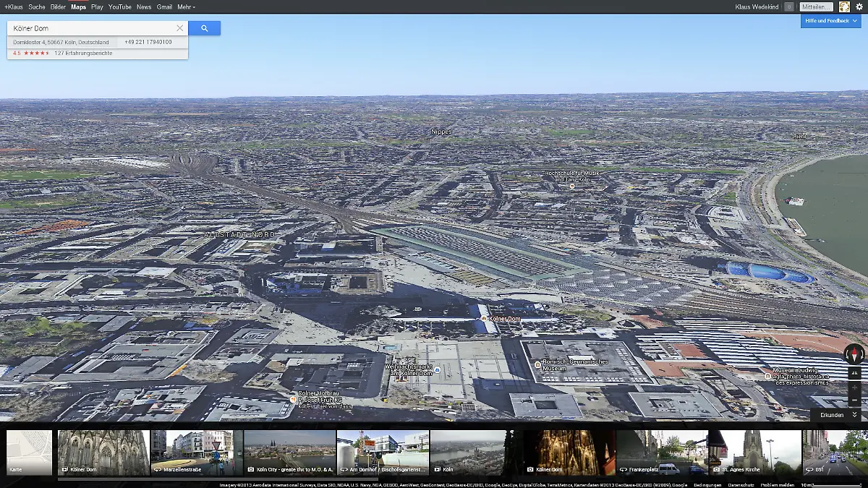868x488 pixels.
Task: Switch to Karte map view thumbnail
Action: pyautogui.click(x=30, y=453)
